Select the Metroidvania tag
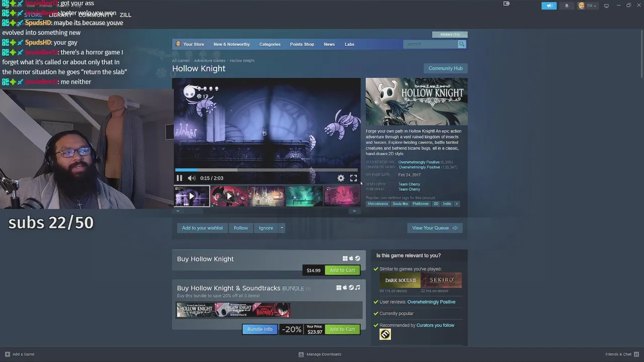Image resolution: width=644 pixels, height=362 pixels. tap(377, 204)
